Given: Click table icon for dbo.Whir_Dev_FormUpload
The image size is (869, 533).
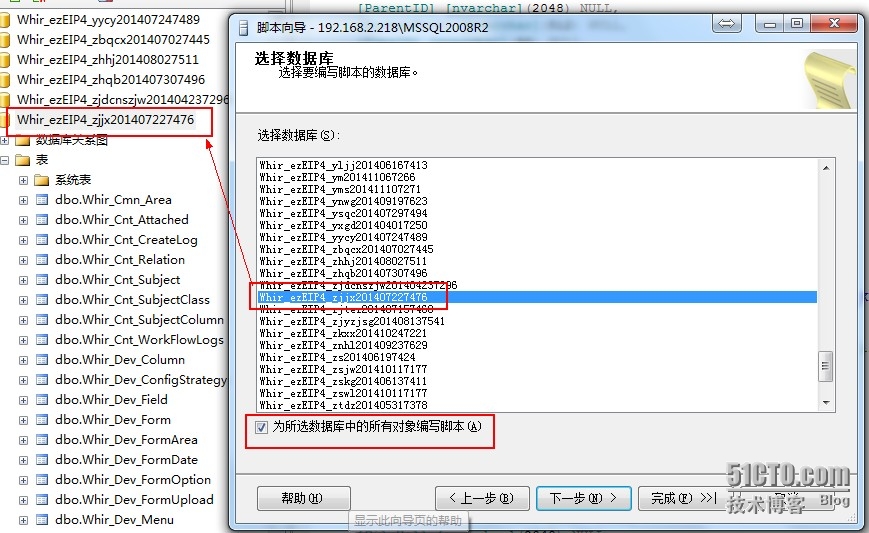Looking at the screenshot, I should 42,500.
